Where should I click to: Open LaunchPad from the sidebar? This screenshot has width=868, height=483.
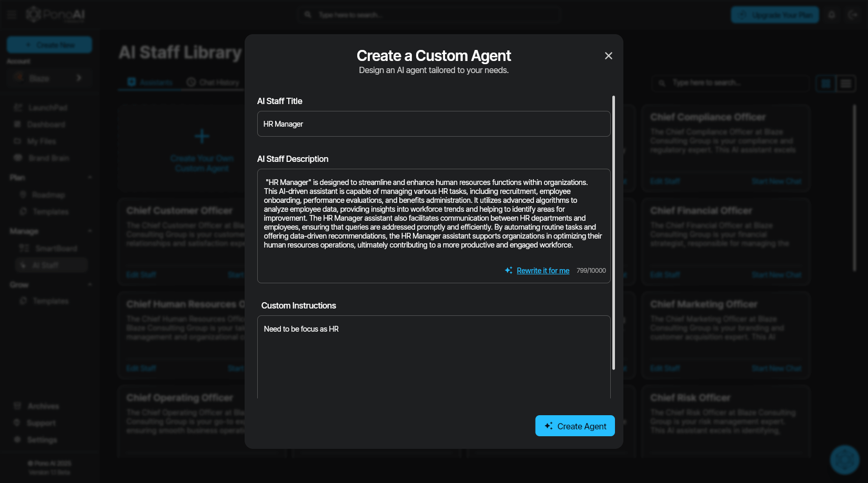tap(47, 107)
